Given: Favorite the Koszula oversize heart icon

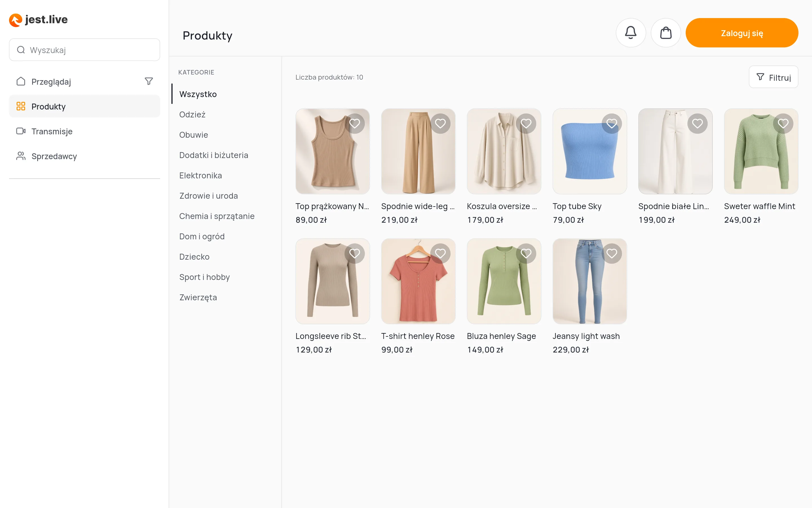Looking at the screenshot, I should [x=526, y=124].
